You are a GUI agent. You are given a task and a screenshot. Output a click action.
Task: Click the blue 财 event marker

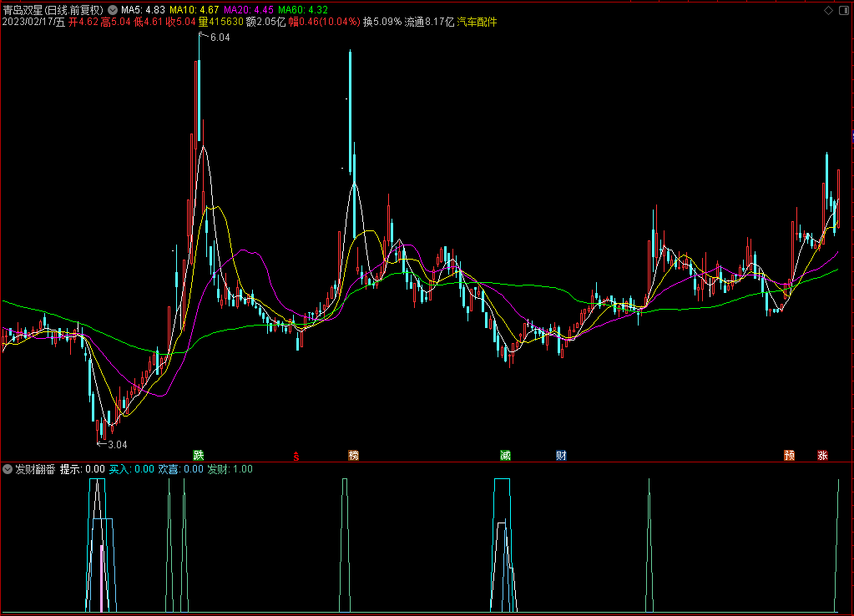click(x=561, y=456)
